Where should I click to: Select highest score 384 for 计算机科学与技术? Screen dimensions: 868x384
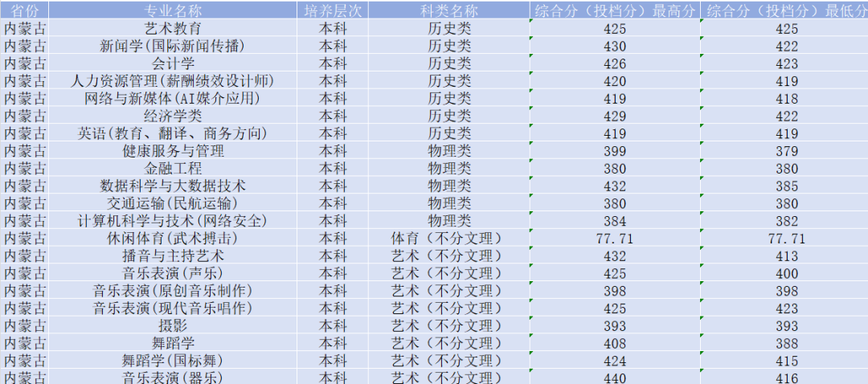615,221
